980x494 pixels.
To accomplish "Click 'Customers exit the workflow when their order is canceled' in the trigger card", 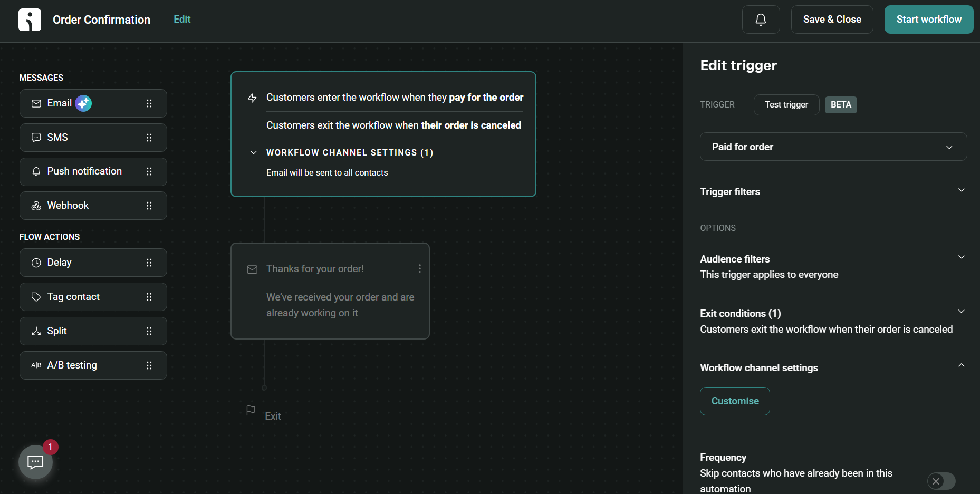I will (x=393, y=125).
